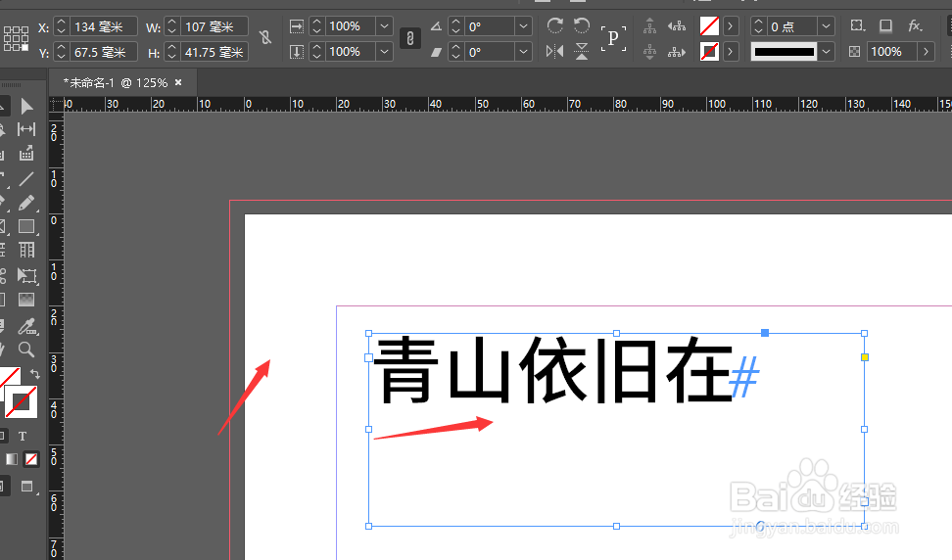952x560 pixels.
Task: Click the rotation angle stepper arrows
Action: (456, 26)
